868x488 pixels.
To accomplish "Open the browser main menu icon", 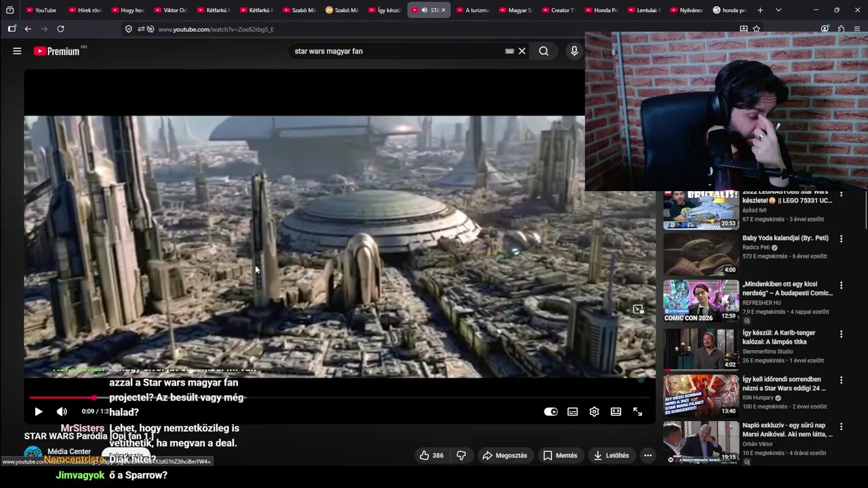I will point(857,29).
